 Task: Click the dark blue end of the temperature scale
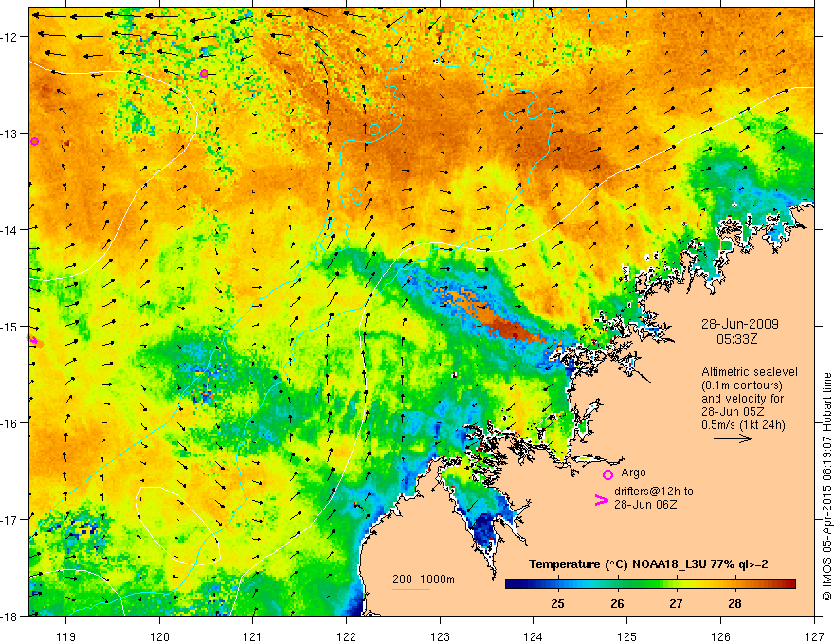coord(512,584)
